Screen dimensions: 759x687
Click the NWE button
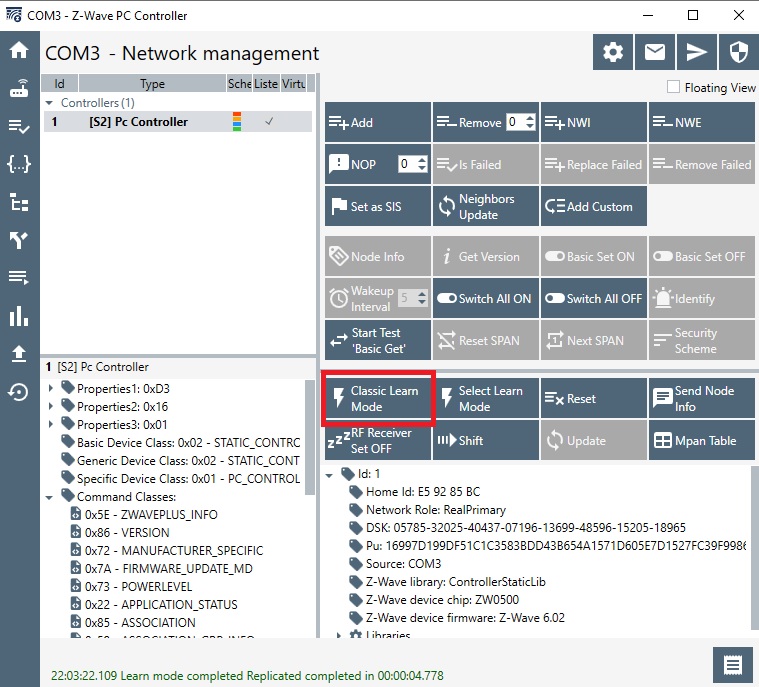point(701,122)
